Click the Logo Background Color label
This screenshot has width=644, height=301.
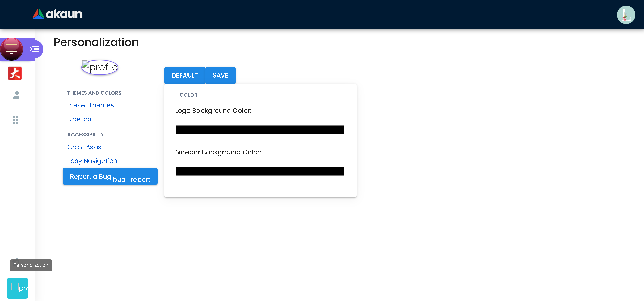tap(213, 111)
